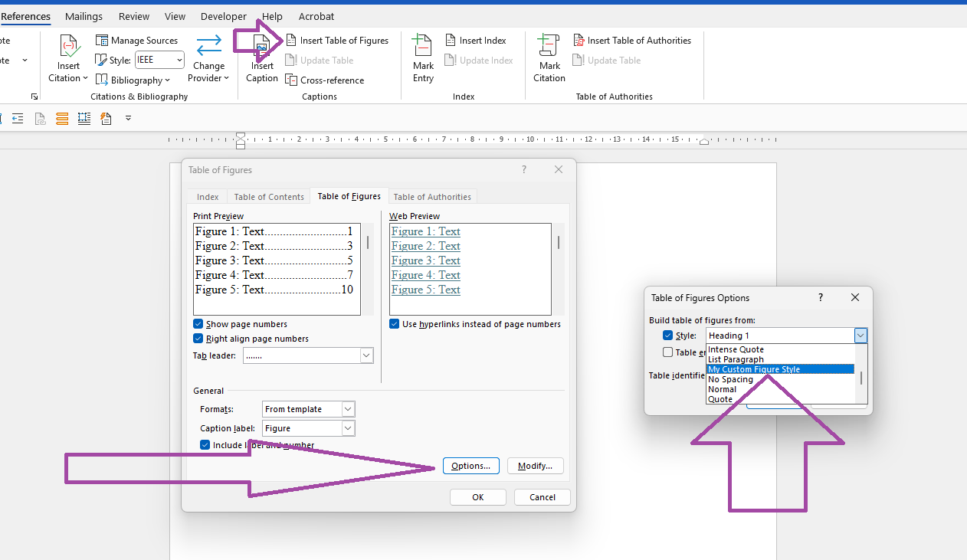Click 'Figure 1: Text' link in Web Preview
The image size is (967, 560).
point(426,231)
